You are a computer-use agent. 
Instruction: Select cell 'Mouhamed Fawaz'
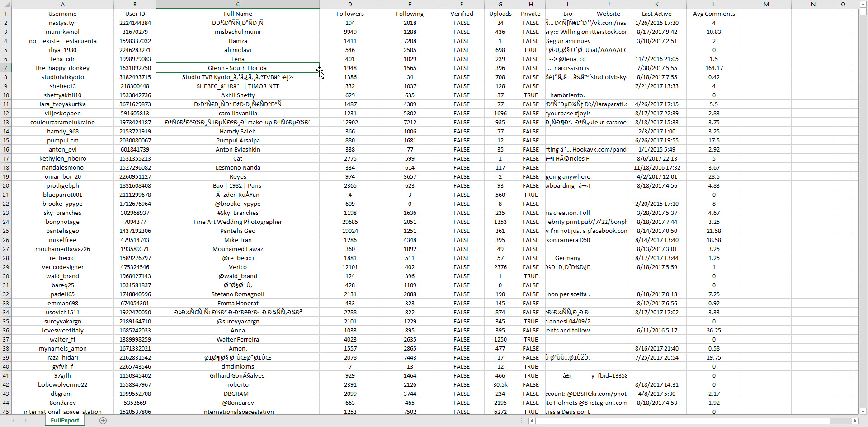coord(238,249)
